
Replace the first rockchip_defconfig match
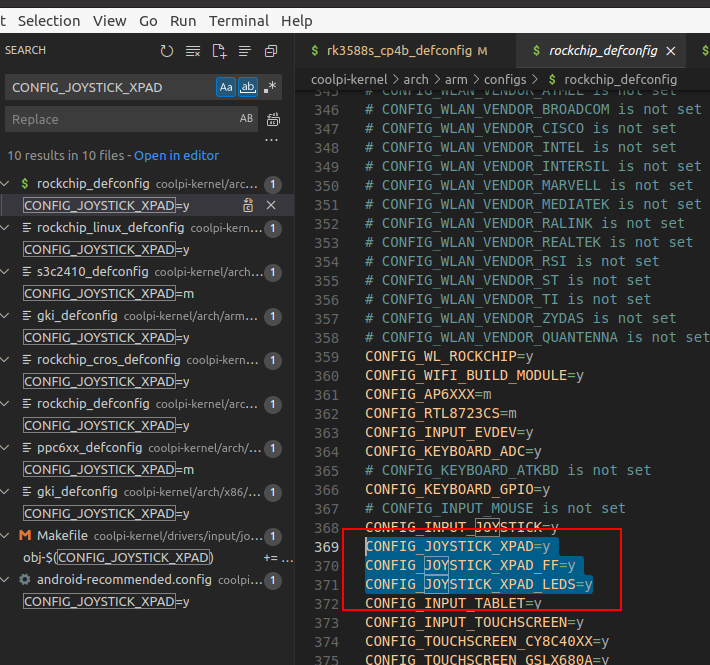point(248,205)
